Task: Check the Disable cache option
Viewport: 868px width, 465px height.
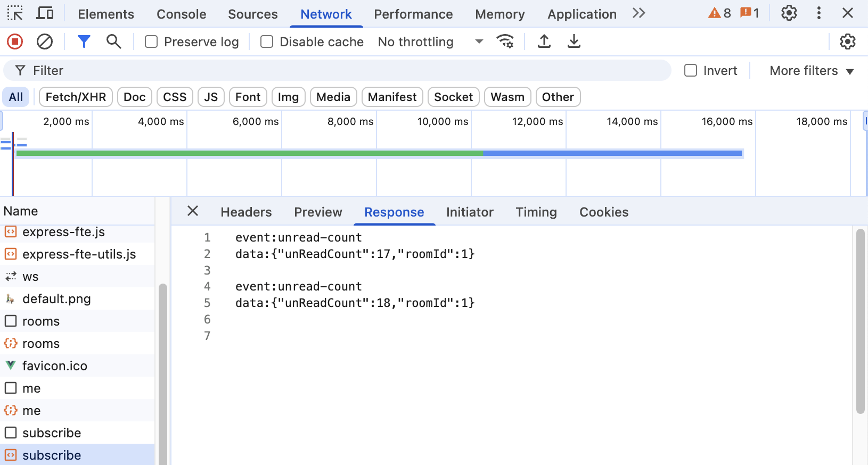Action: [x=267, y=41]
